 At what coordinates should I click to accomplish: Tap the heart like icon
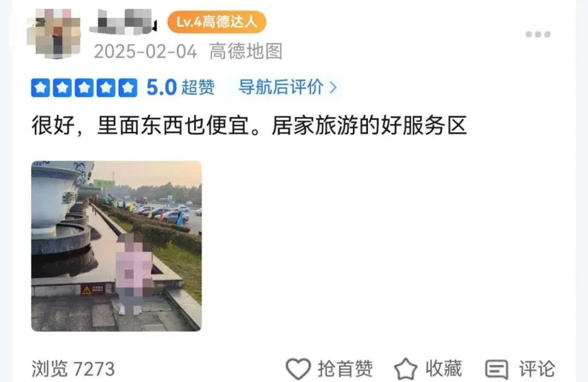click(x=298, y=368)
